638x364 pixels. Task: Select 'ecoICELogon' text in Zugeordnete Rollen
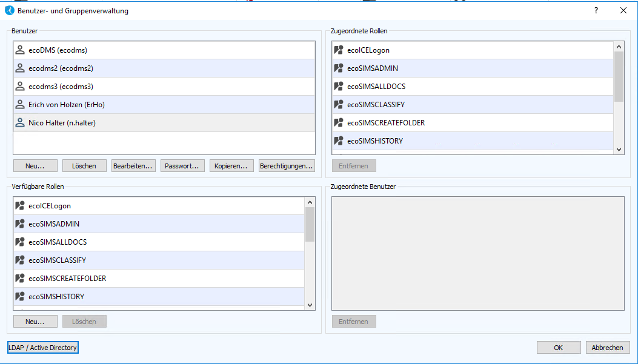click(x=368, y=50)
